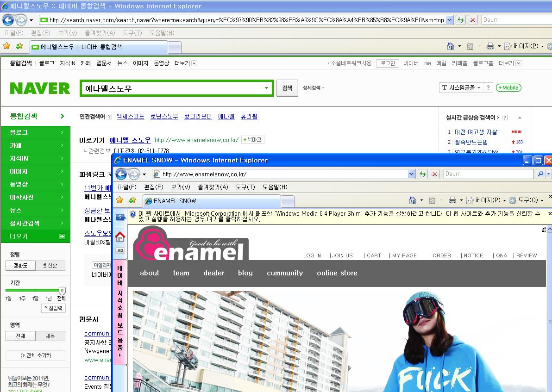Select 전체 area option
The width and height of the screenshot is (552, 392).
(20, 336)
